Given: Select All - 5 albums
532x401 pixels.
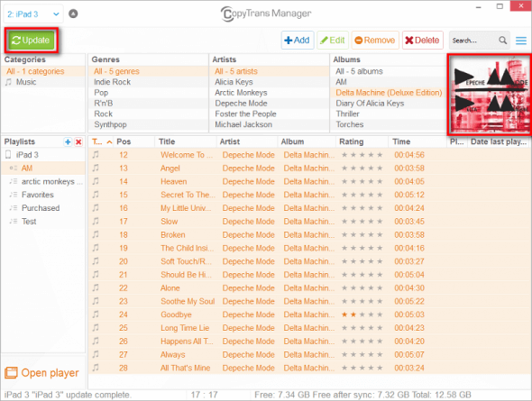Looking at the screenshot, I should pyautogui.click(x=388, y=71).
